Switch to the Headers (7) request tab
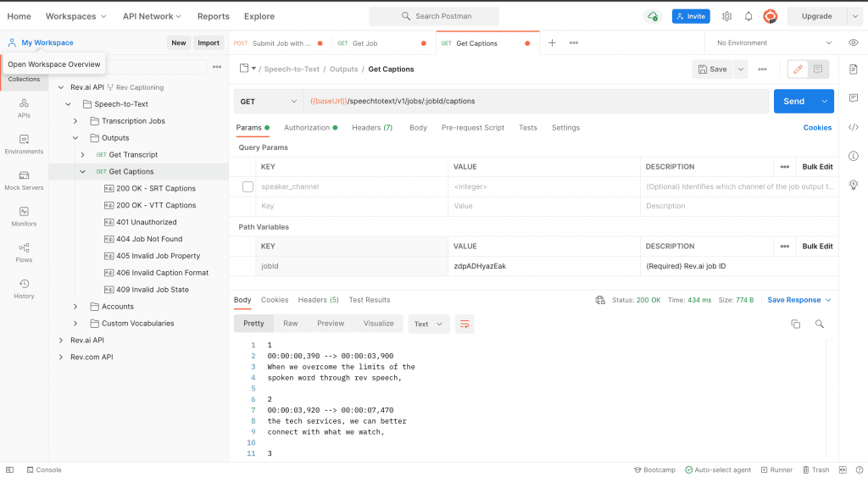 [x=372, y=127]
